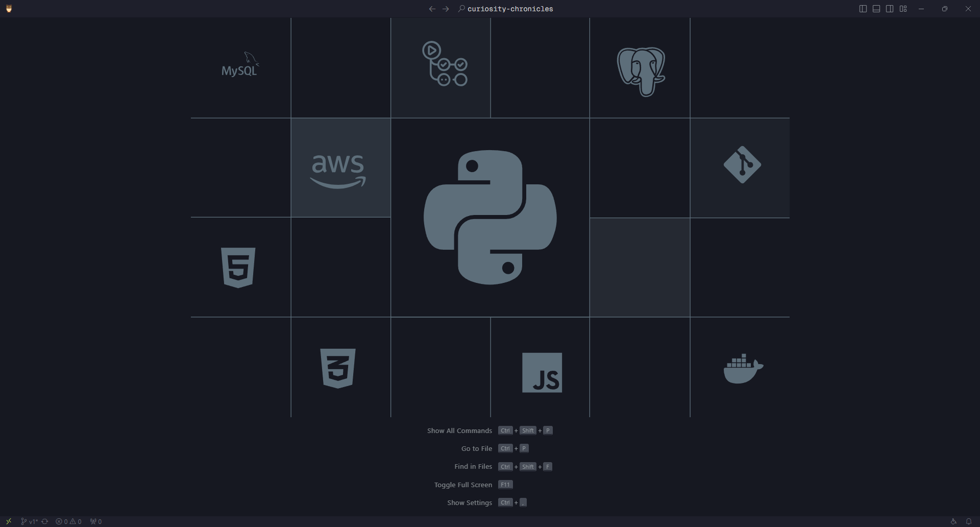Open the remote window indicator
This screenshot has width=980, height=527.
point(9,521)
